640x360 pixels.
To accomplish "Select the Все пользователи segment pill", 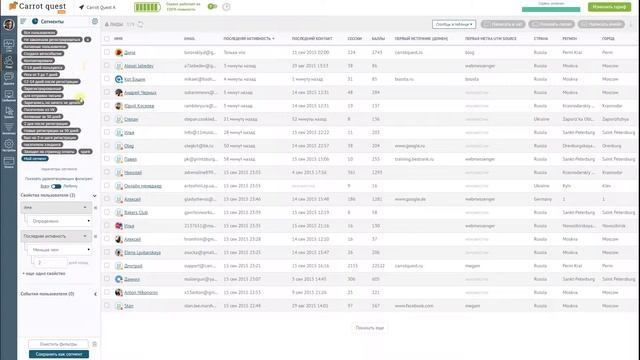I will [x=39, y=33].
